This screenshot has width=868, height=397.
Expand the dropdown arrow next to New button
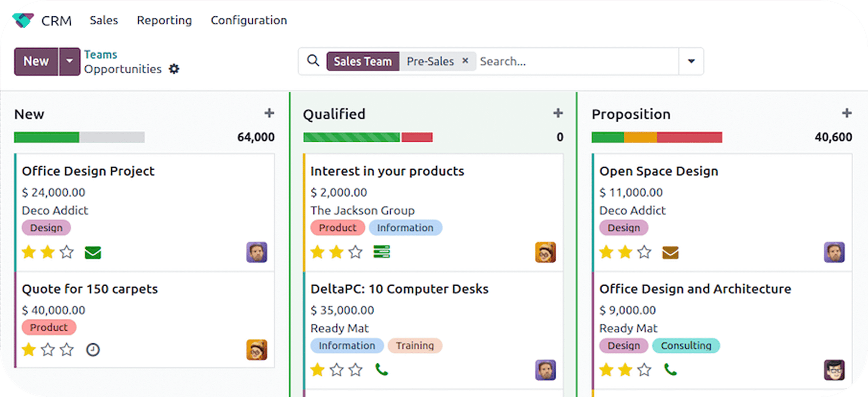tap(69, 61)
